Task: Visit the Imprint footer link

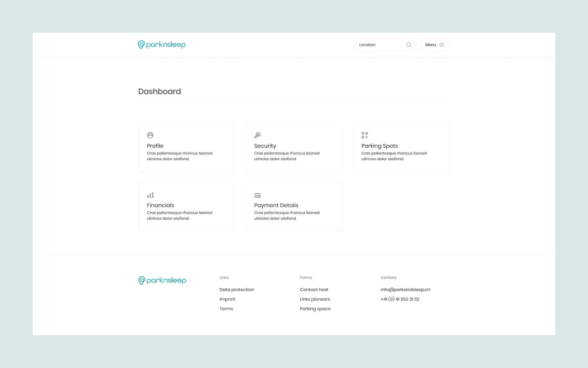Action: pos(227,299)
